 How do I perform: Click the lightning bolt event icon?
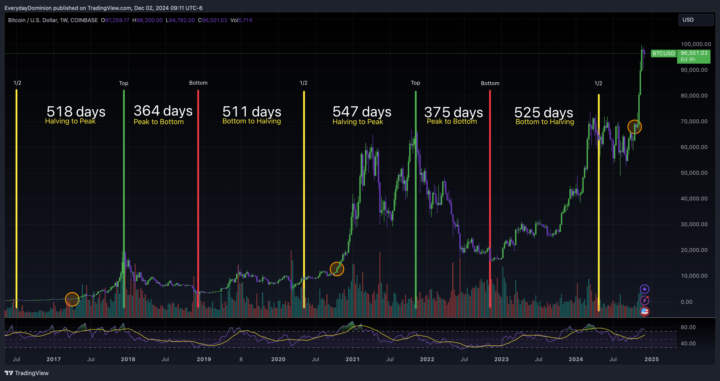(645, 301)
